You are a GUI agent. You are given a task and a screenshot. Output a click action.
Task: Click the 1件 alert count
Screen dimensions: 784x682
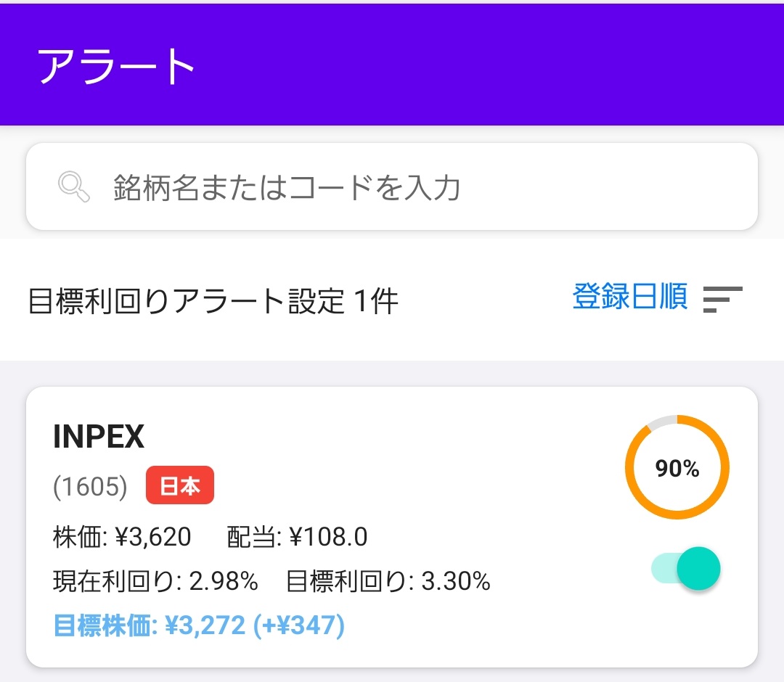pyautogui.click(x=377, y=301)
